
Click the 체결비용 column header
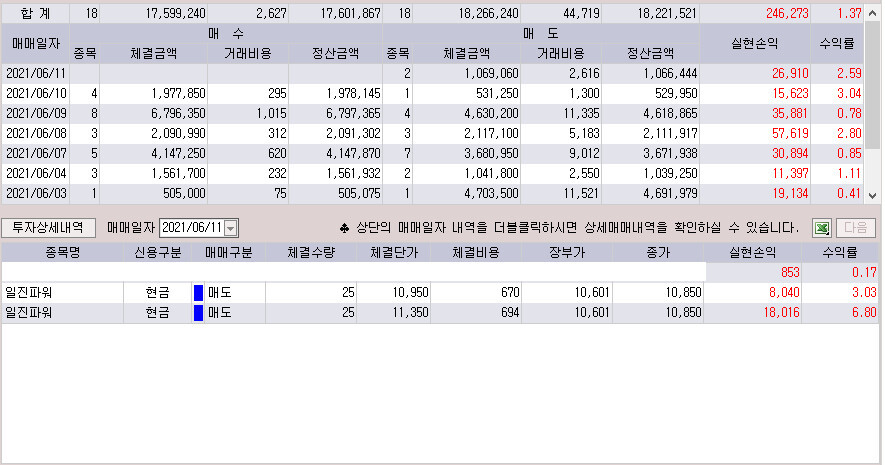476,253
